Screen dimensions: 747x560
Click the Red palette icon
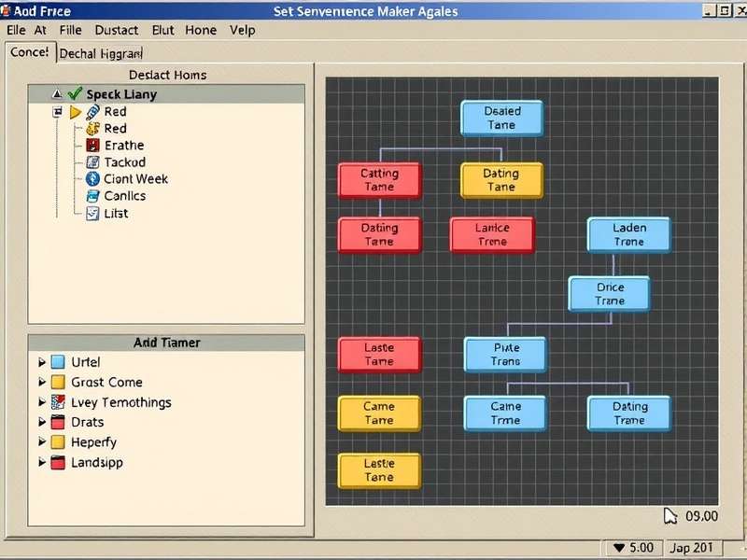(92, 131)
